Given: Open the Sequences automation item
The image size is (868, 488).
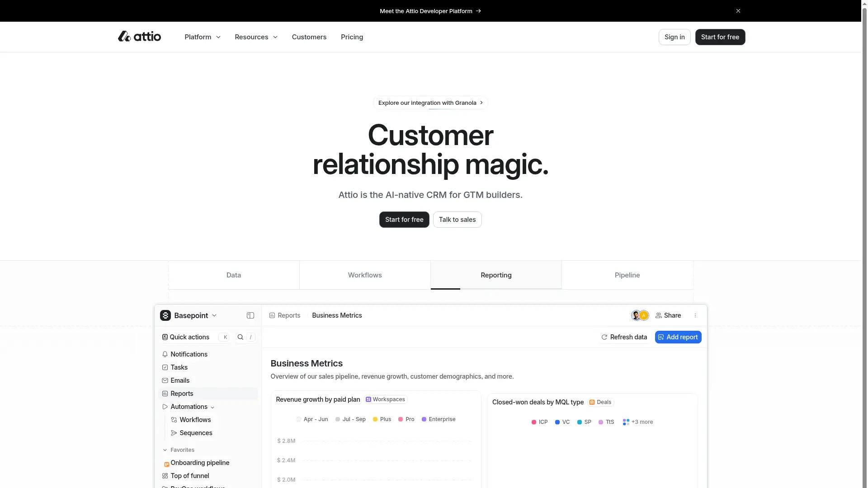Looking at the screenshot, I should click(196, 433).
